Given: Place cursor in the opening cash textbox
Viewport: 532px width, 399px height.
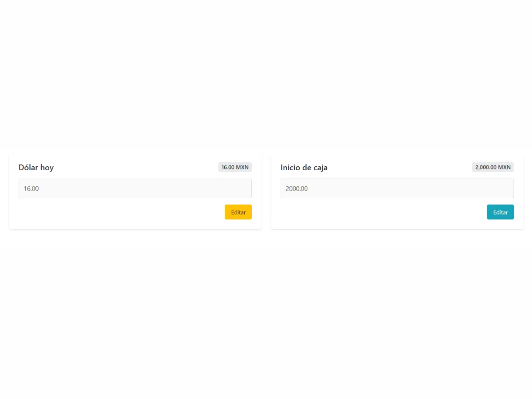Looking at the screenshot, I should click(x=397, y=188).
